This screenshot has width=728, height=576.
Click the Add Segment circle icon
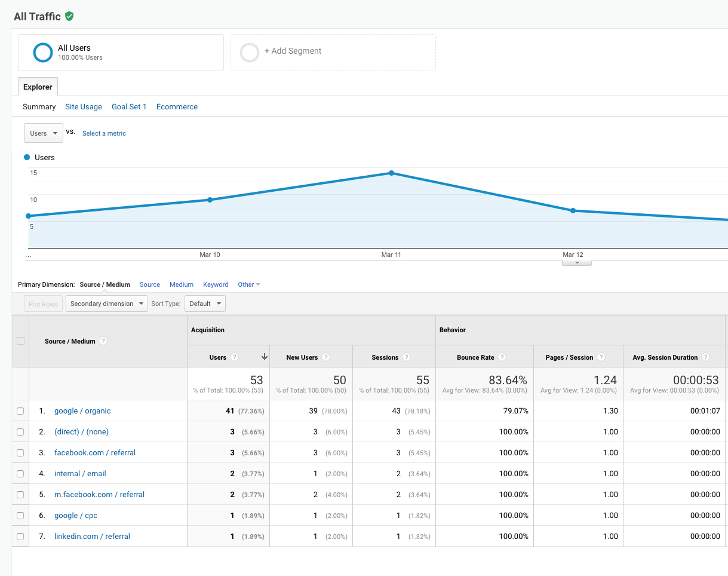(x=250, y=52)
